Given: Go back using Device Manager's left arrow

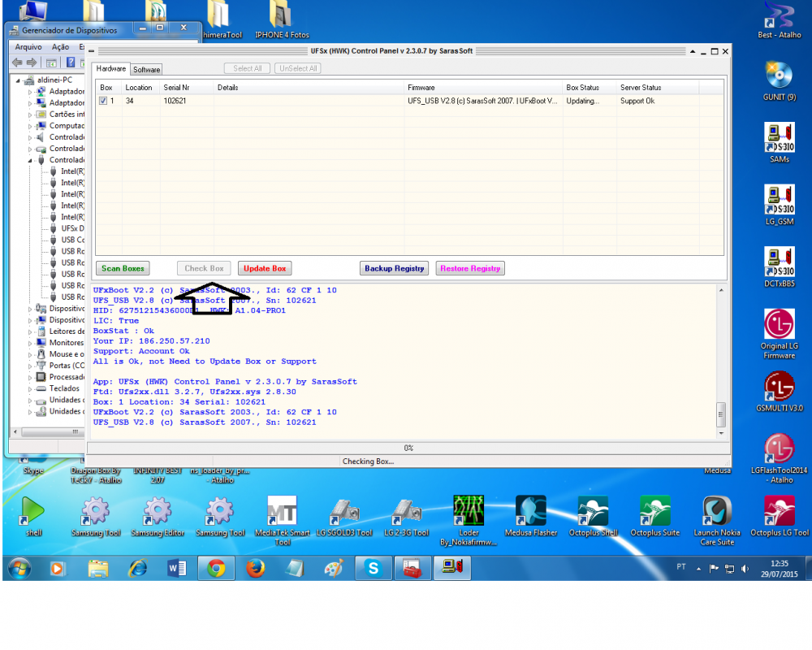Looking at the screenshot, I should click(x=17, y=63).
